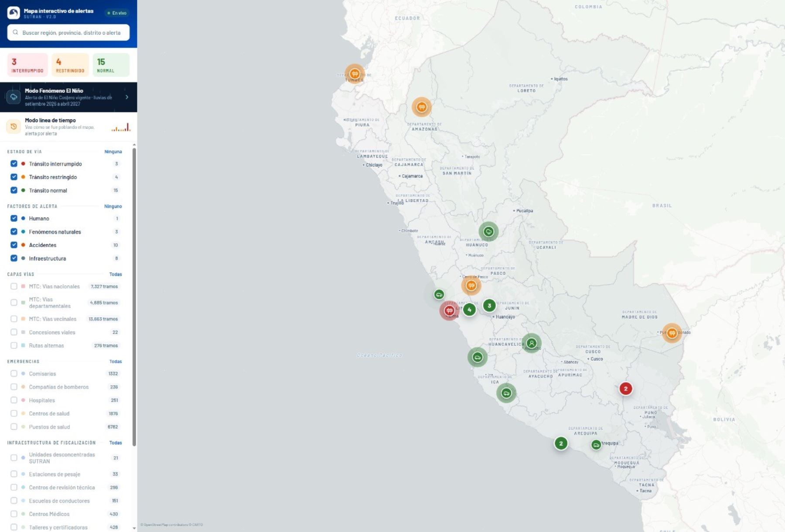Enable Estaciones de pesaje layer
This screenshot has width=785, height=532.
click(14, 474)
